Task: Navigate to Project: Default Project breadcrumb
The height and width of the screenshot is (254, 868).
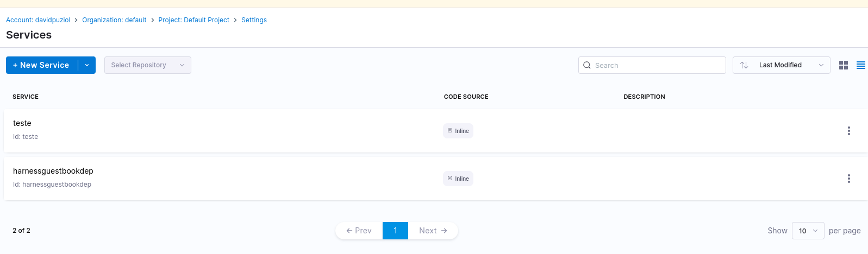Action: 193,20
